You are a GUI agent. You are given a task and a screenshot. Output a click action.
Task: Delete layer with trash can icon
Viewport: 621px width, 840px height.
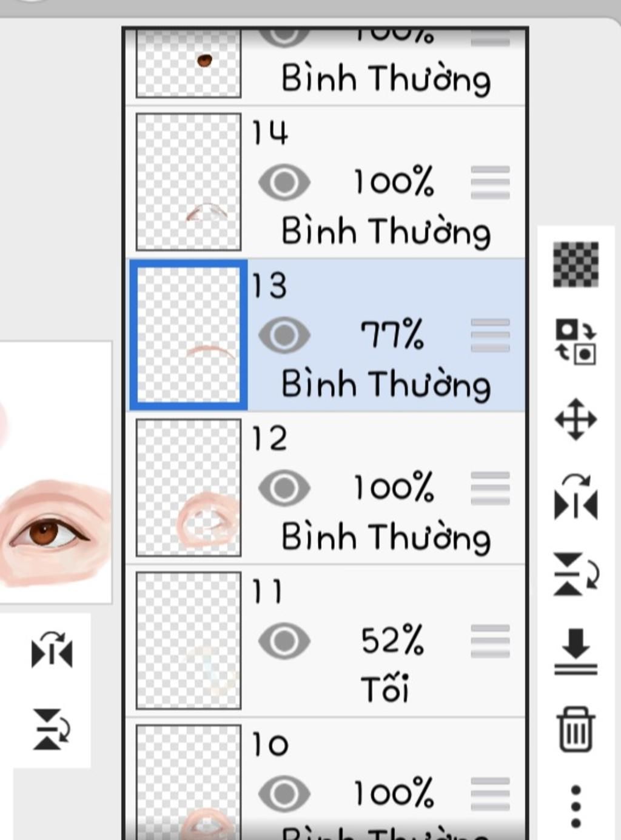(576, 729)
